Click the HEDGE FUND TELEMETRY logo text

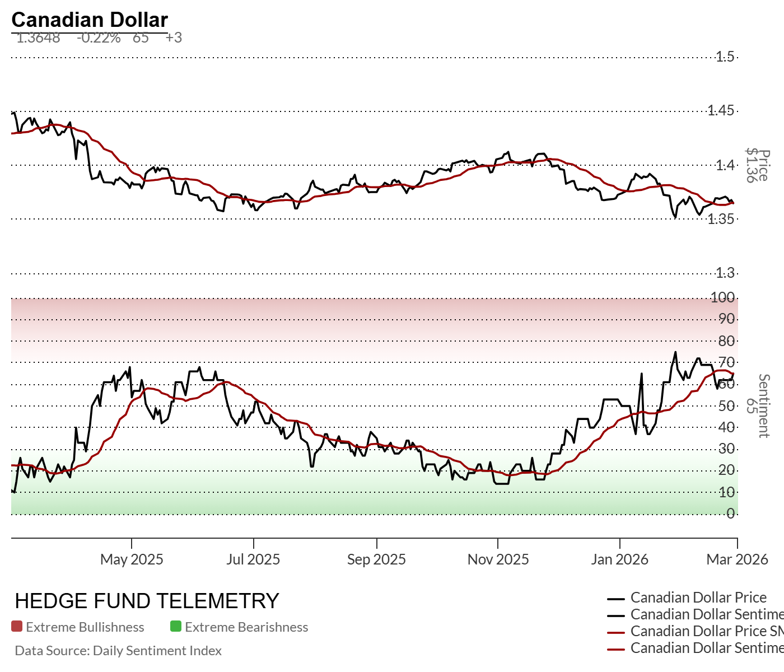click(x=147, y=601)
